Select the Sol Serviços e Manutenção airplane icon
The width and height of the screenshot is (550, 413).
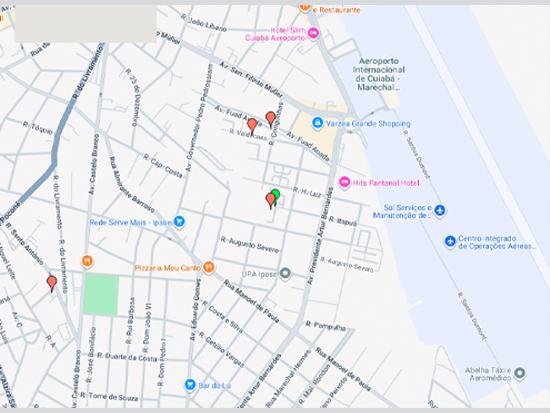440,211
